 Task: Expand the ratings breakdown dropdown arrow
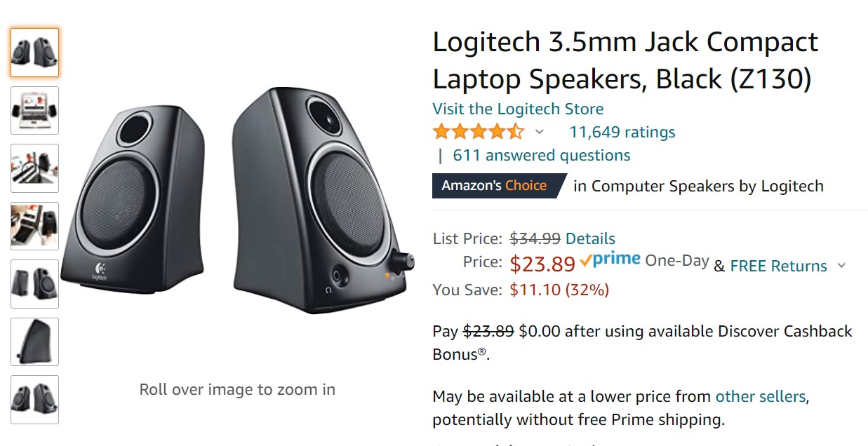(540, 132)
